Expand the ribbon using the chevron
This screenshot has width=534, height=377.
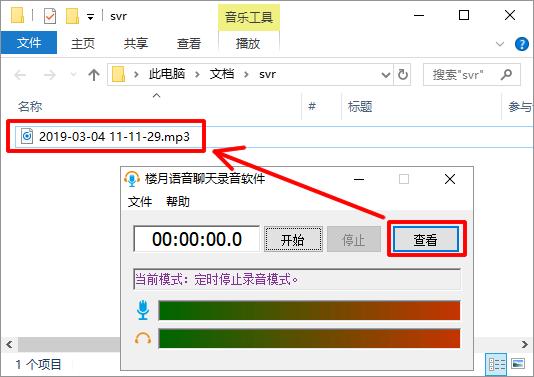tap(500, 44)
